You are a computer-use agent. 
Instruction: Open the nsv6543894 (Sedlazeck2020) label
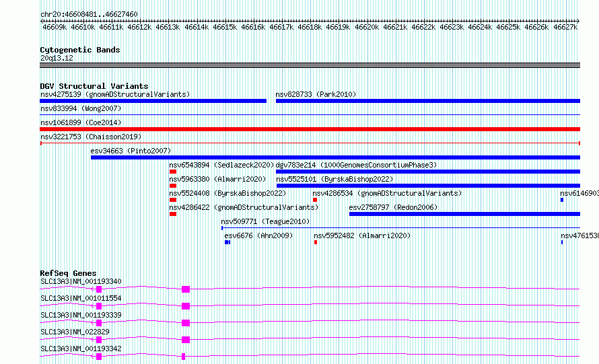click(x=221, y=165)
